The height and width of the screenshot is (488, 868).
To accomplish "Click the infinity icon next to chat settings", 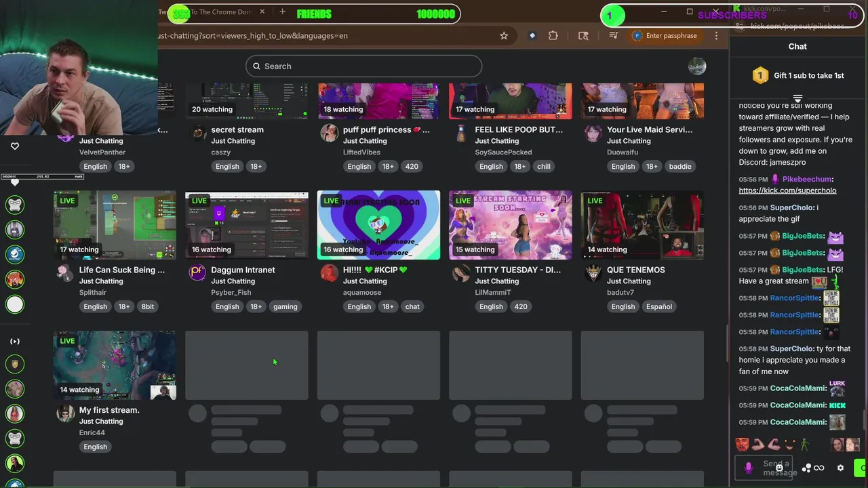I will click(x=819, y=468).
